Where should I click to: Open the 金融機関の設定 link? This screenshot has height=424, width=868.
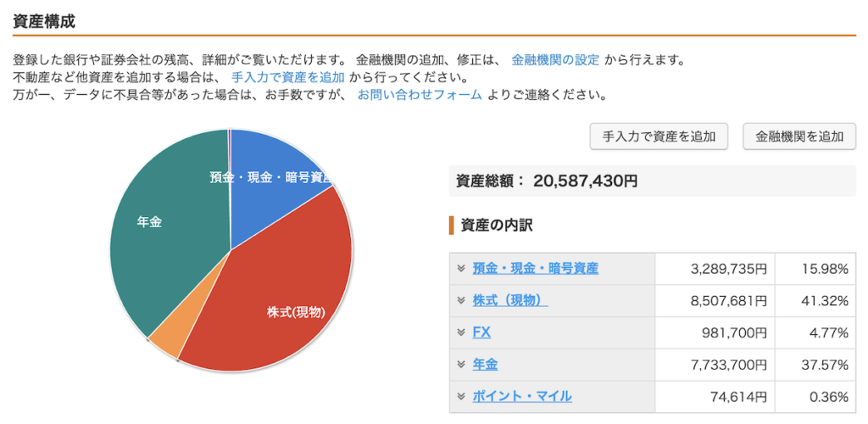(x=555, y=60)
